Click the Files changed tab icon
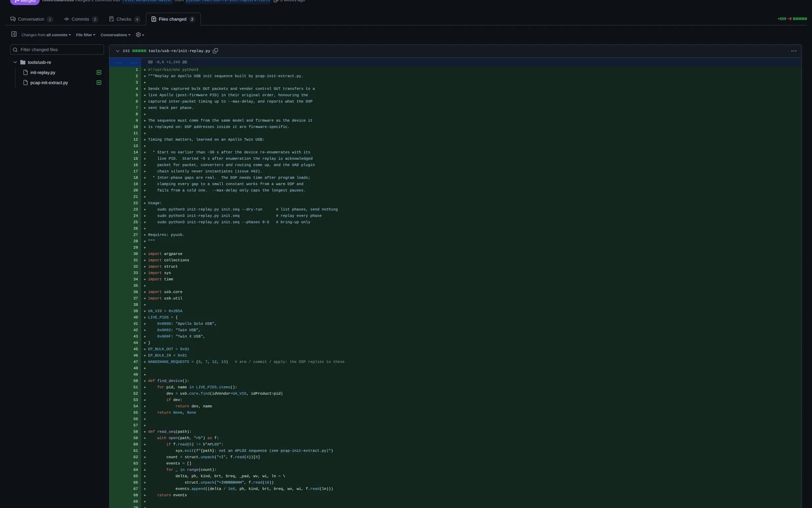Viewport: 812px width, 508px height. click(154, 19)
